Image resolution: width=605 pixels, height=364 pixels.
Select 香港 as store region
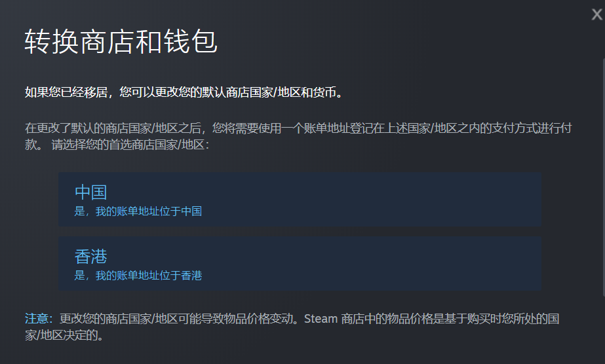[300, 263]
